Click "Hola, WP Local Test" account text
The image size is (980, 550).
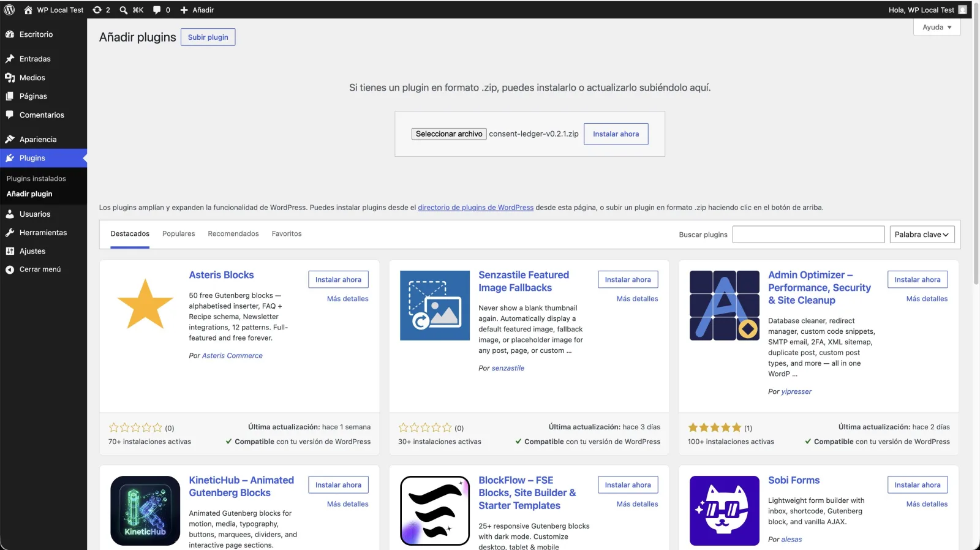tap(921, 10)
